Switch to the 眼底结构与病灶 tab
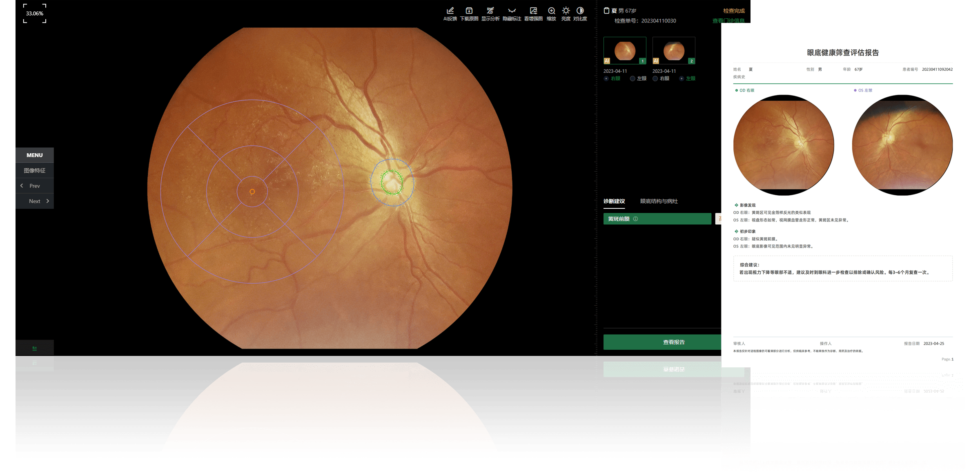This screenshot has height=474, width=980. pyautogui.click(x=659, y=201)
